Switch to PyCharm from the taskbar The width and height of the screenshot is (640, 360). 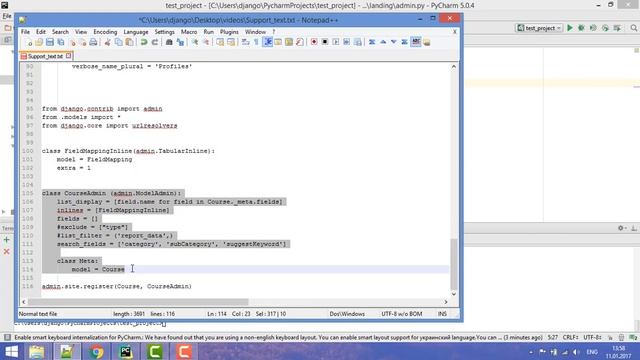[x=125, y=351]
